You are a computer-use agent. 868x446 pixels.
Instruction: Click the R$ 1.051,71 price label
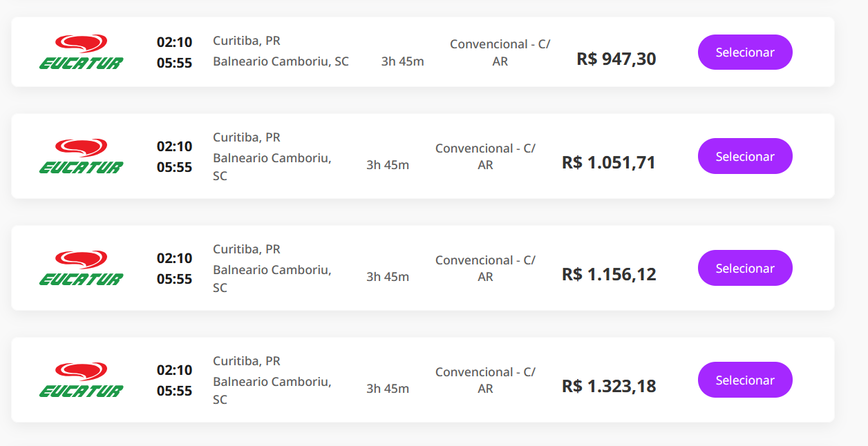(608, 163)
